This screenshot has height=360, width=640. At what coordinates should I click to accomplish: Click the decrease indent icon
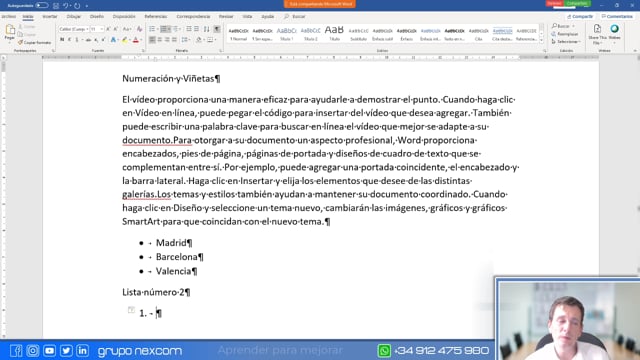(x=189, y=29)
